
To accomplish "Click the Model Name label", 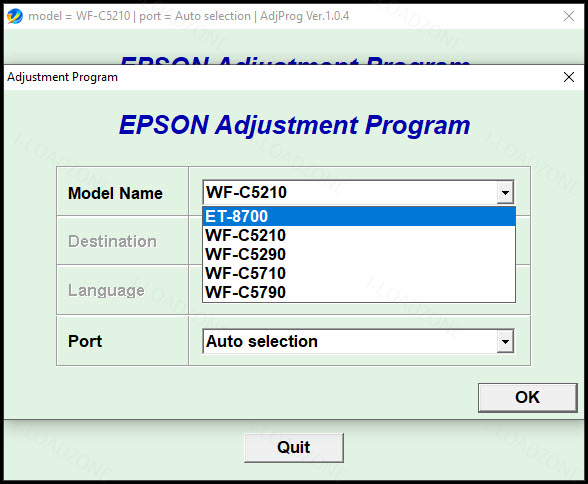I will pos(115,193).
